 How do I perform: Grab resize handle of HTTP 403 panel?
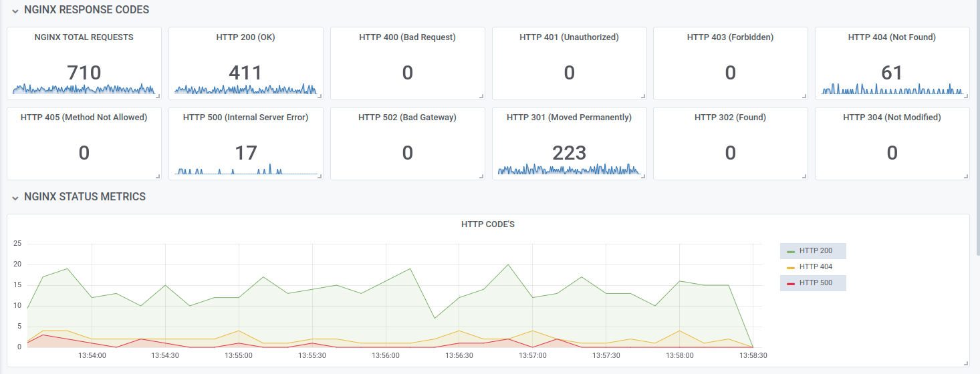(804, 96)
